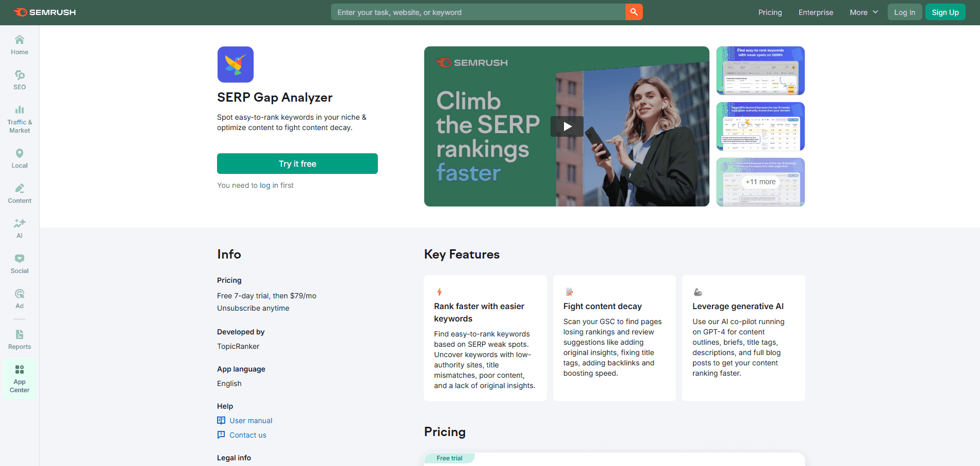Open Traffic & Market sidebar section
This screenshot has width=980, height=466.
click(20, 119)
